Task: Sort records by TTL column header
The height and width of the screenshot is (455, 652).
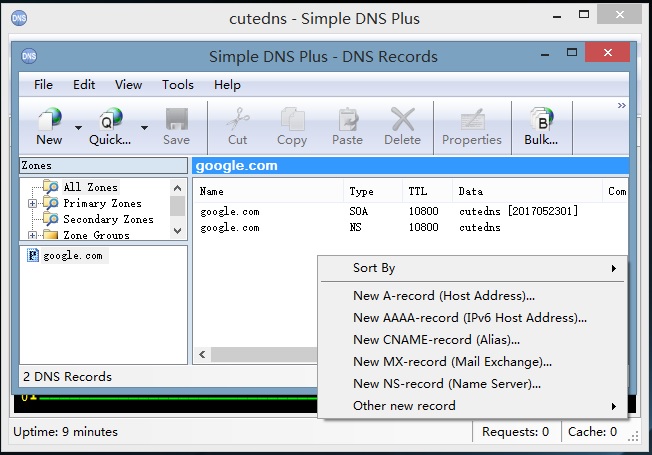Action: pyautogui.click(x=427, y=191)
